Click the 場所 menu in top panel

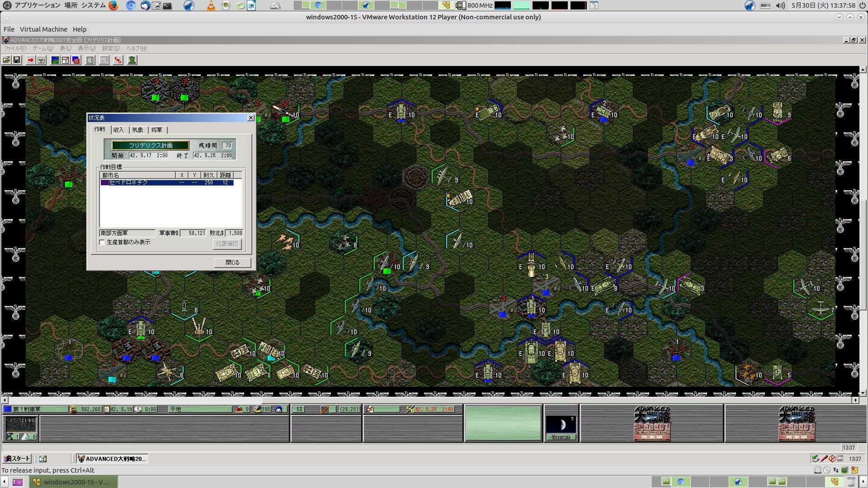point(71,5)
